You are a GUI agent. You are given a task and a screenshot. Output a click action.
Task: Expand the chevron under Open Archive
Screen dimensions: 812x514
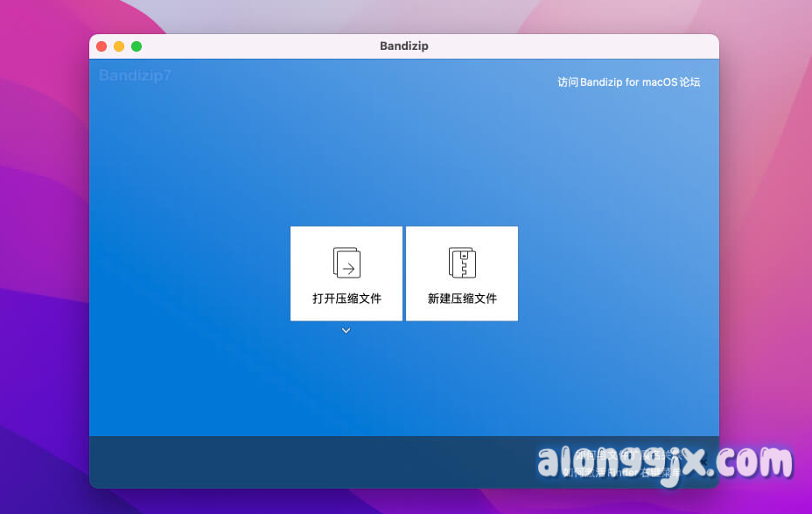[346, 331]
